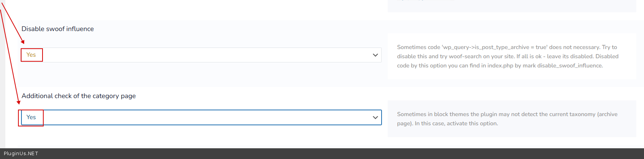Image resolution: width=644 pixels, height=159 pixels.
Task: Click the Yes value under Disable swoof influence
Action: (31, 55)
